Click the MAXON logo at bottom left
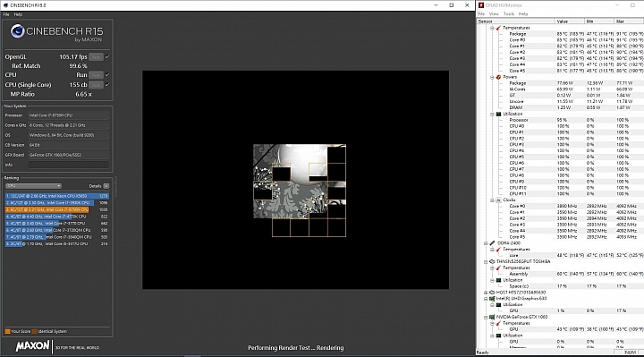The height and width of the screenshot is (357, 644). coord(33,346)
